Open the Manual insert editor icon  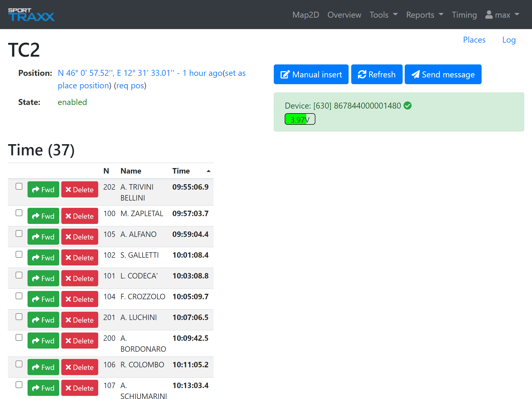pyautogui.click(x=285, y=74)
